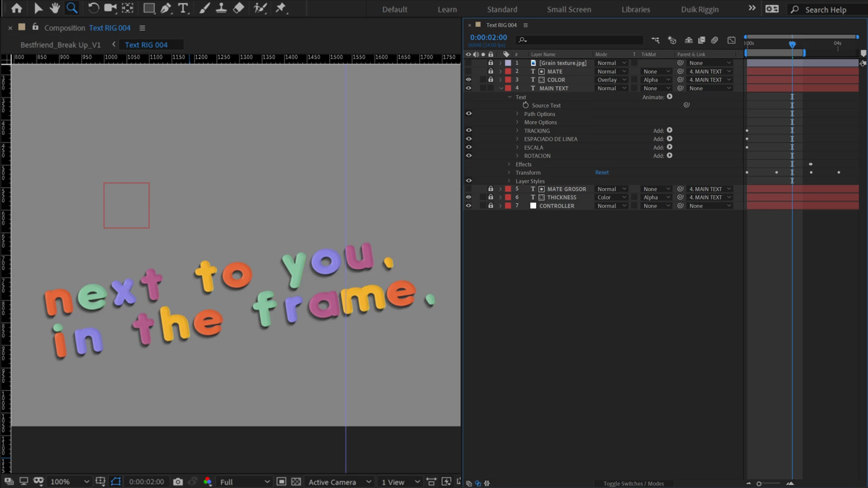Click the Transform Reset link

pyautogui.click(x=602, y=173)
